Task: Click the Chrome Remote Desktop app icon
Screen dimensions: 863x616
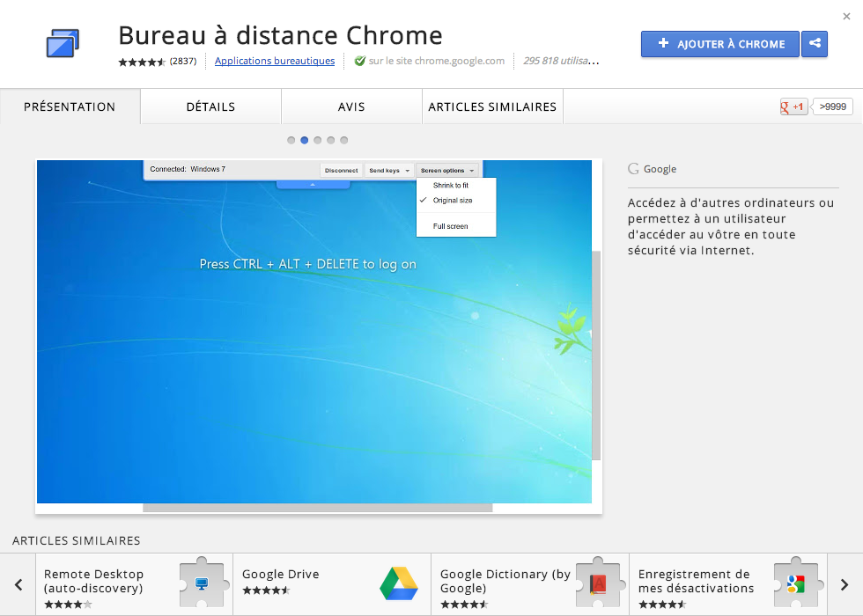Action: (x=63, y=43)
